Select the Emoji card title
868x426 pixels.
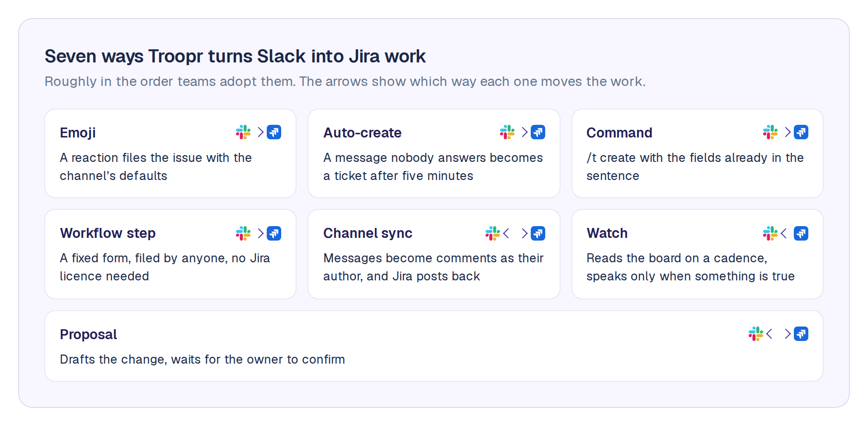pyautogui.click(x=78, y=133)
